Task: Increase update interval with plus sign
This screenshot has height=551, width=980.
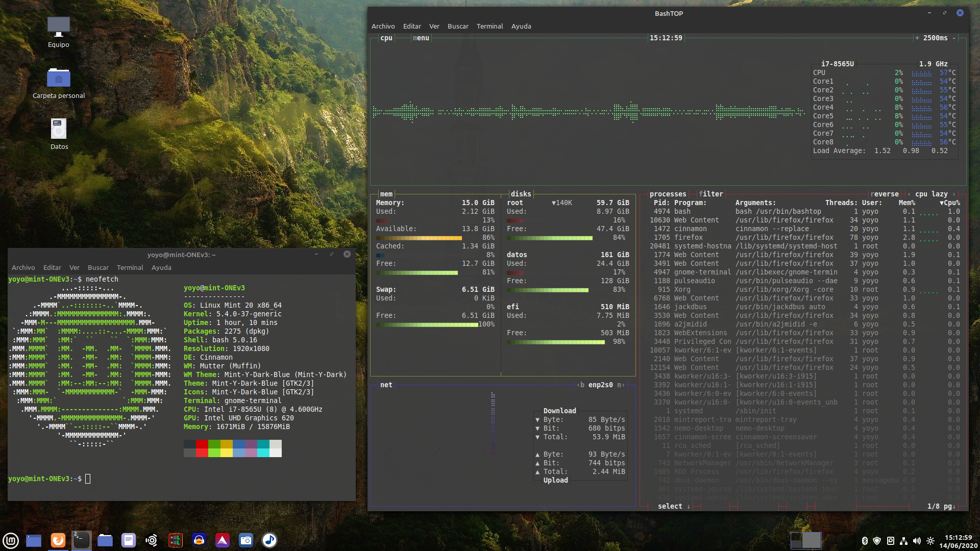Action: coord(917,38)
